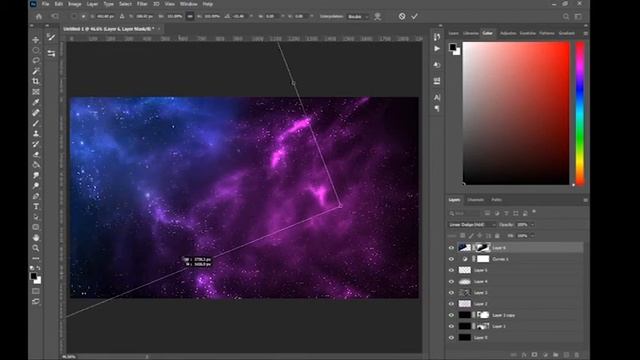Select the Clone Stamp tool
Image resolution: width=640 pixels, height=360 pixels.
click(x=36, y=133)
